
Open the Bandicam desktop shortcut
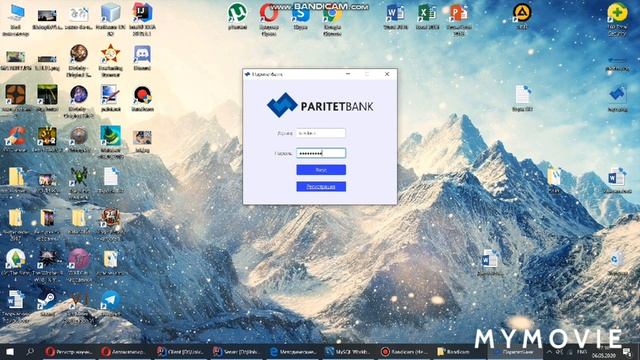142,99
